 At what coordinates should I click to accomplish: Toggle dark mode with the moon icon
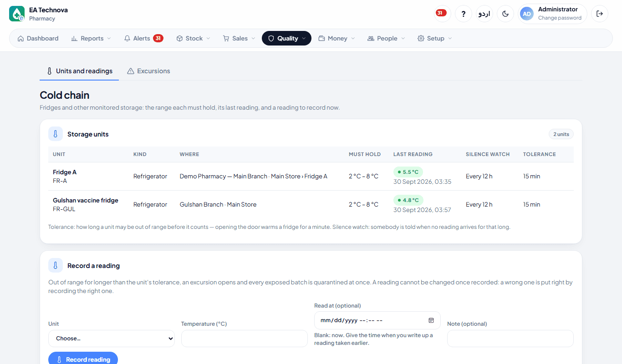click(505, 14)
